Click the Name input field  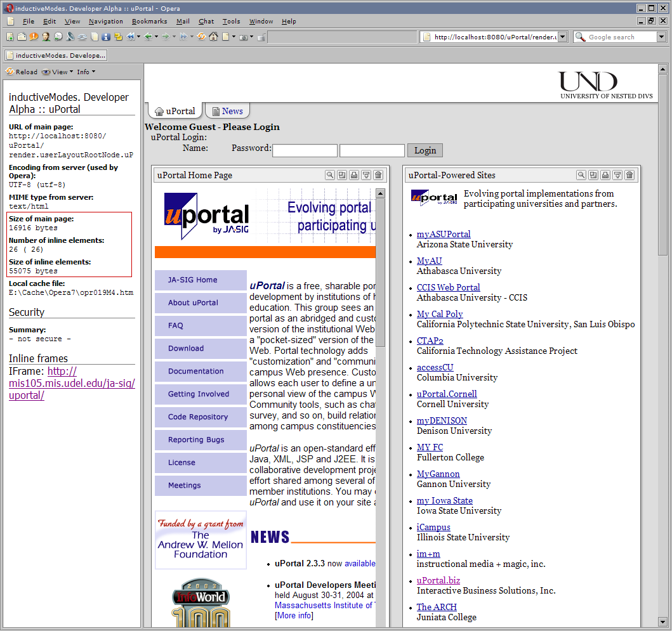click(x=305, y=151)
